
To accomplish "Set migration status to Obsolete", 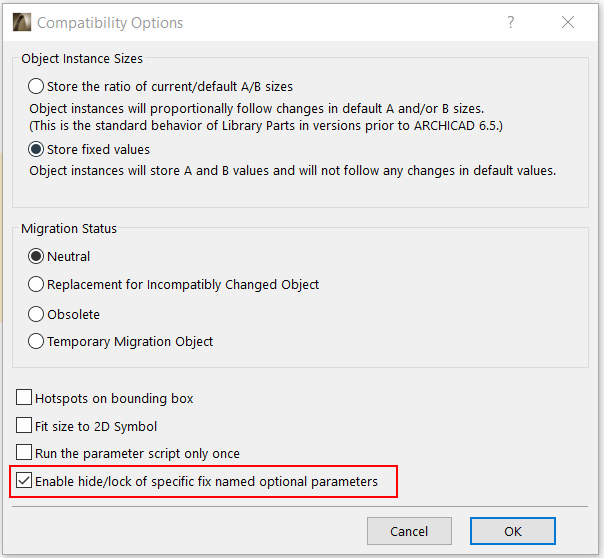I will pyautogui.click(x=37, y=313).
